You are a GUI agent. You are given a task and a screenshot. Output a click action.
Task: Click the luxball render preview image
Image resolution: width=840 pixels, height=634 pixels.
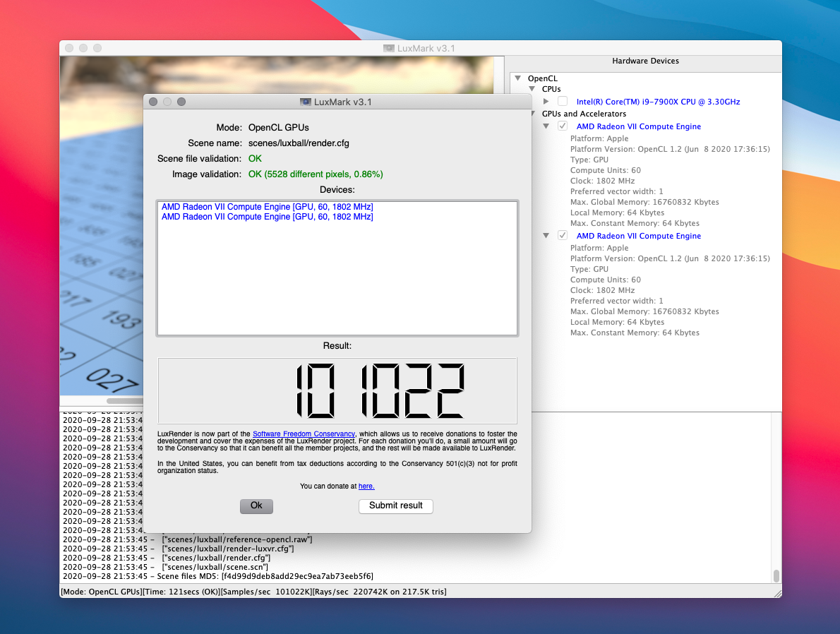click(101, 225)
